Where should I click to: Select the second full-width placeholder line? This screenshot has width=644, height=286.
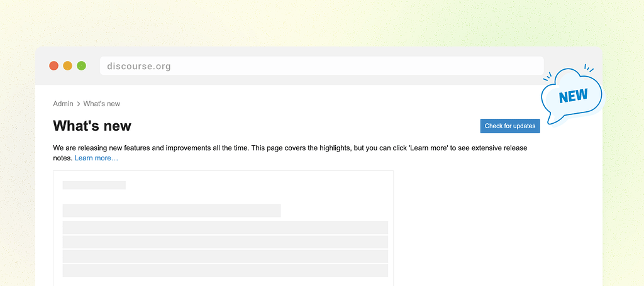coord(225,242)
